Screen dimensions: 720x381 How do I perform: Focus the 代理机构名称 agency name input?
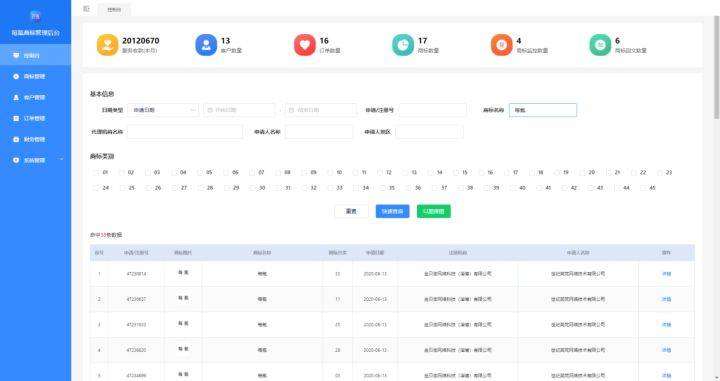tap(185, 132)
